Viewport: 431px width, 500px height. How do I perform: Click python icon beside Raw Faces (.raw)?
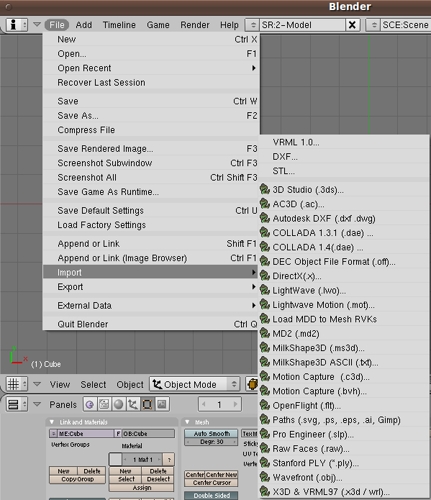click(x=265, y=448)
